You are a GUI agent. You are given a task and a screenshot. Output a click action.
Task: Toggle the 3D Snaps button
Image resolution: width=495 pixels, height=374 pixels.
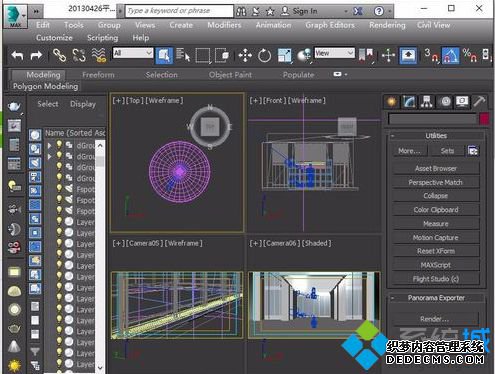point(431,55)
